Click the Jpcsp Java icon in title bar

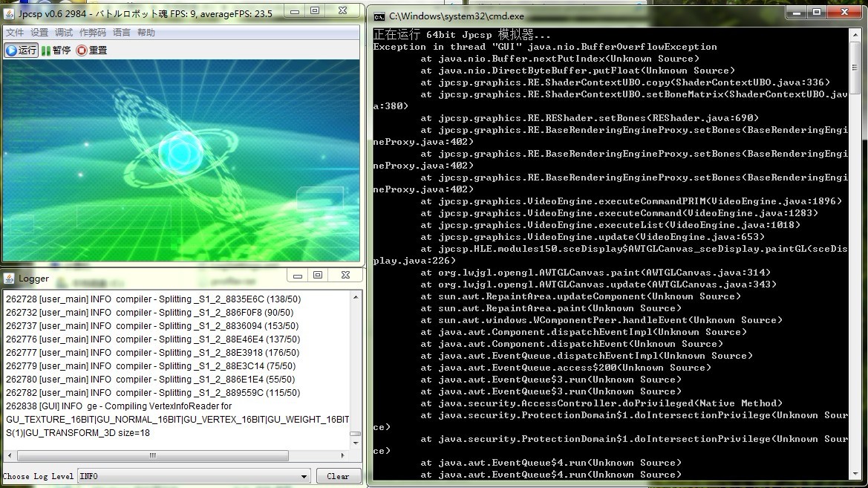[9, 13]
